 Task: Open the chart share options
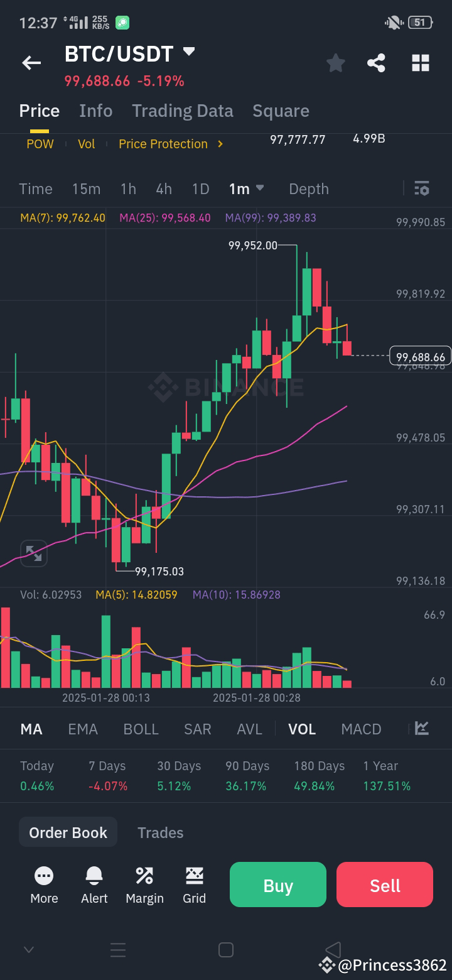click(x=375, y=63)
